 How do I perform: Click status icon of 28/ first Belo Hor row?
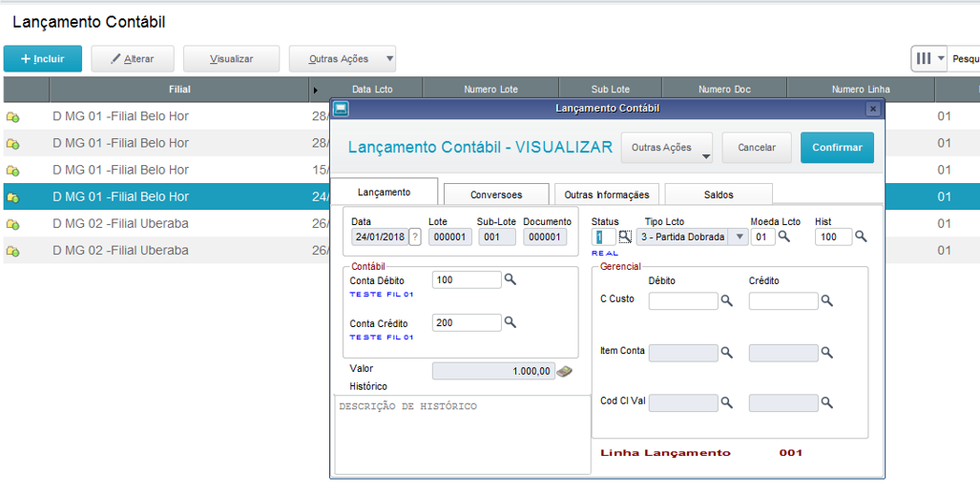(x=12, y=117)
